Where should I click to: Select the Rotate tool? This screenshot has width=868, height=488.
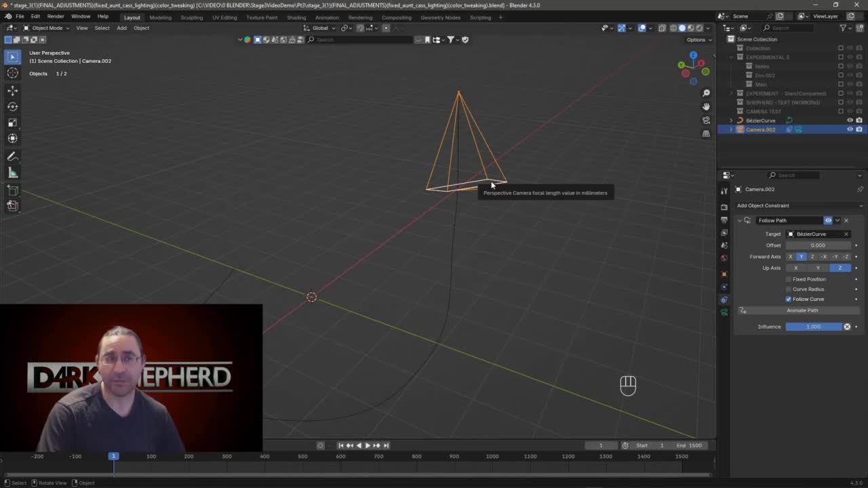point(12,106)
